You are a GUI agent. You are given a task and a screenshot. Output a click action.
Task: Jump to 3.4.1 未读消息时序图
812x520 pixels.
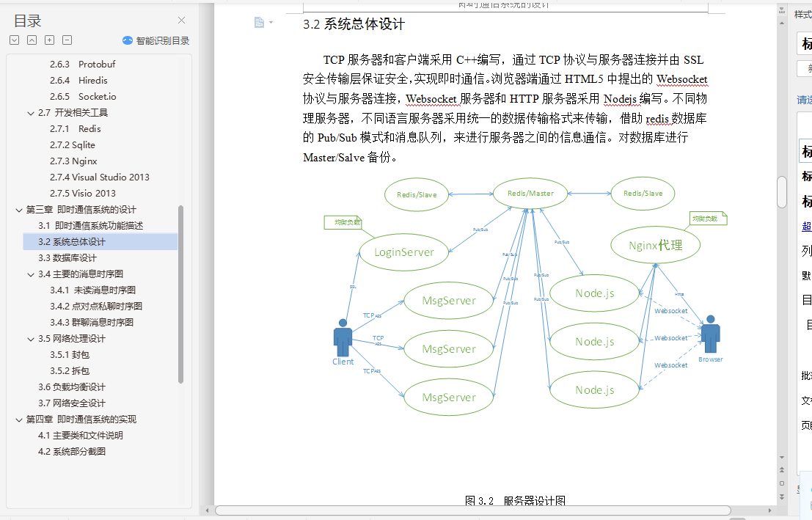(x=92, y=290)
